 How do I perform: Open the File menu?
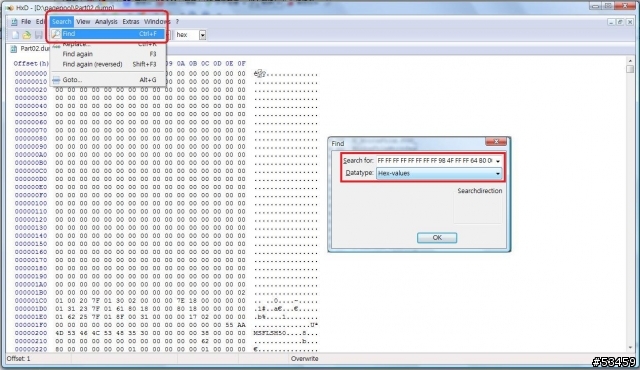click(x=26, y=22)
